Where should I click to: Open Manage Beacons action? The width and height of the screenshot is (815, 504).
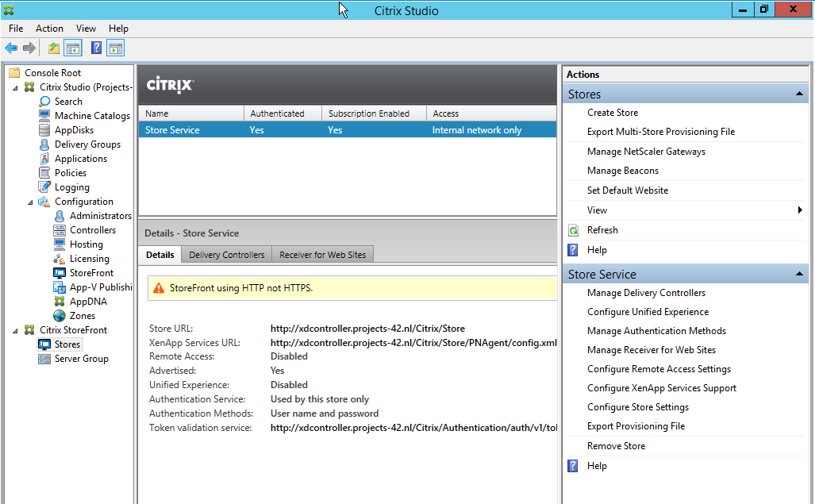click(623, 171)
